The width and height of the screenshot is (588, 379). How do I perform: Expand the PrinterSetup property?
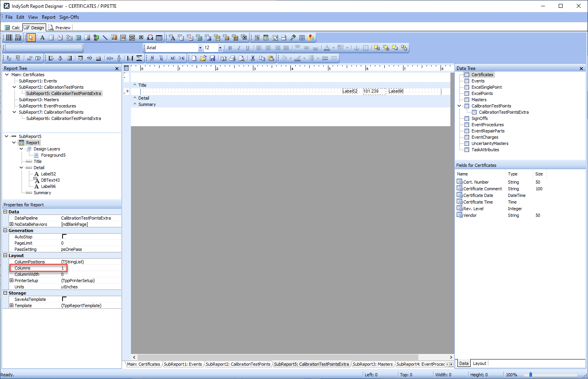11,281
